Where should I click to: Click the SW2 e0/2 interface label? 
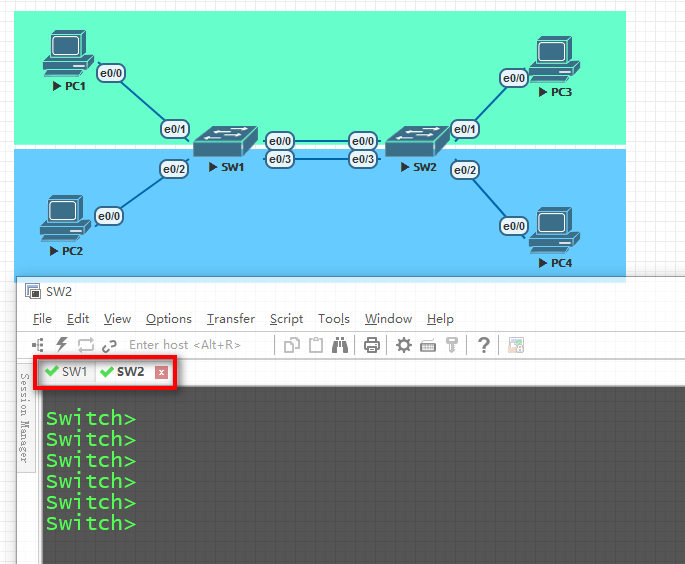464,170
